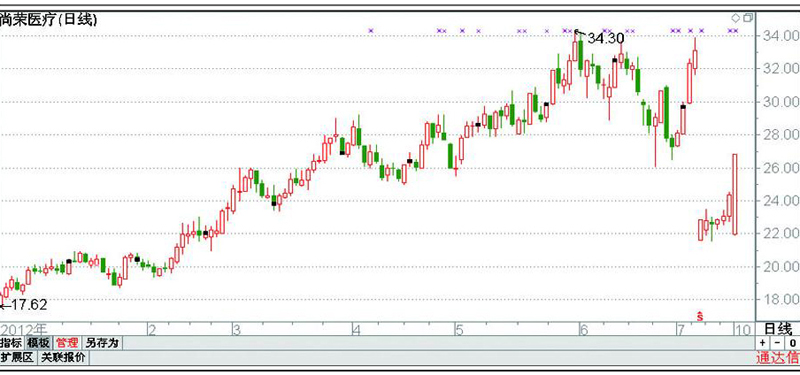
Task: Click month 6 on the time axis
Action: (x=584, y=330)
